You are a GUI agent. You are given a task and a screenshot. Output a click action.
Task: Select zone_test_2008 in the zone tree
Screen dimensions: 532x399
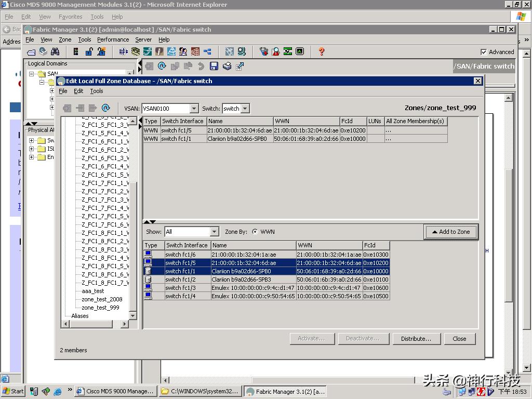point(102,299)
